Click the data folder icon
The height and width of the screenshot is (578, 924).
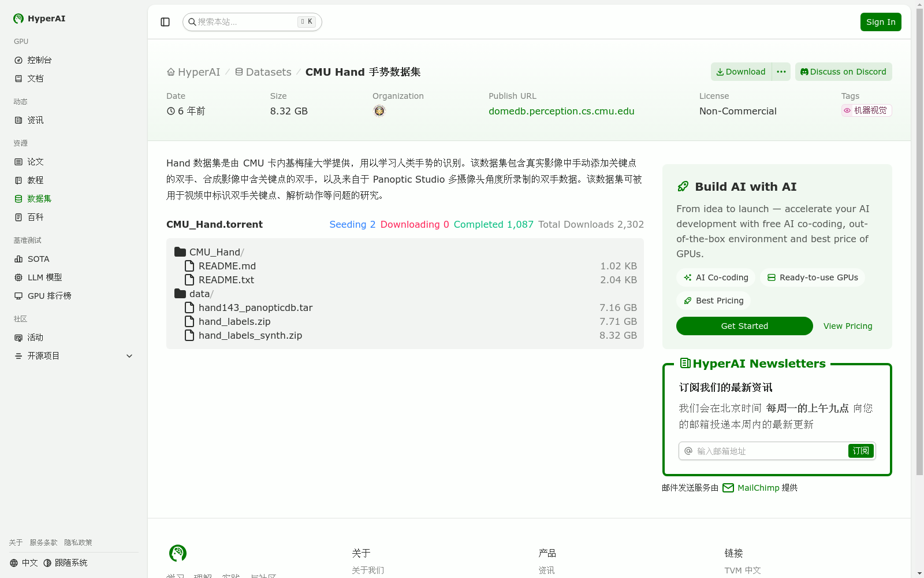point(180,294)
